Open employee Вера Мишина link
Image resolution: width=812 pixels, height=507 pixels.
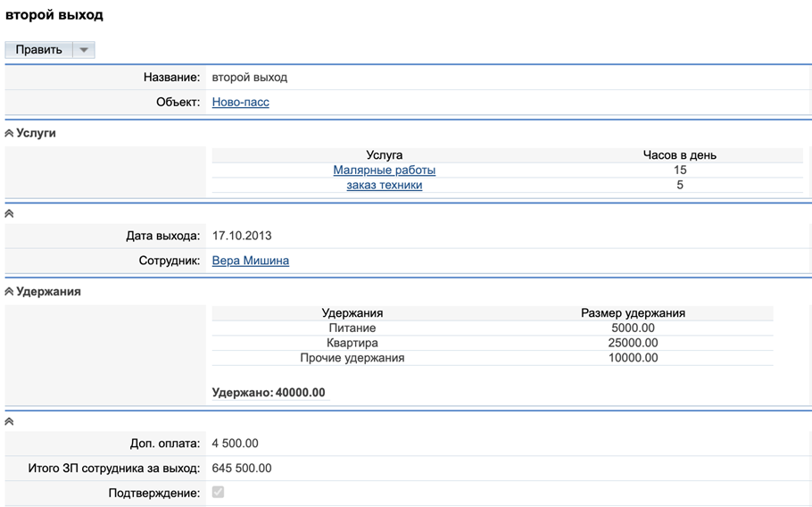(250, 262)
